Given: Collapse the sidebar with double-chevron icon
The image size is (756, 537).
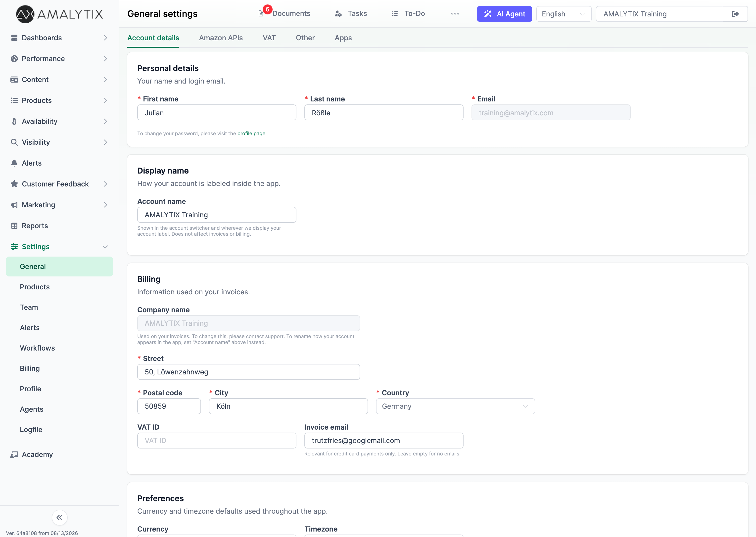Looking at the screenshot, I should point(59,518).
